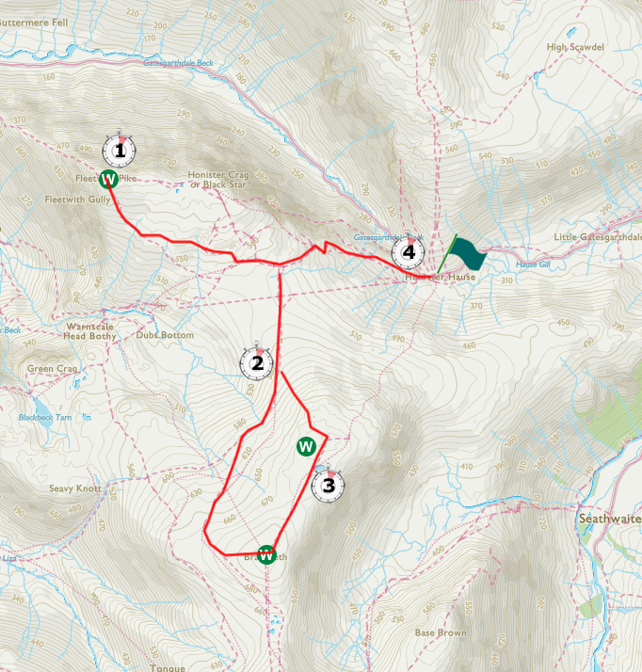Click the green W waypoint beside marker 3
642x672 pixels.
pos(307,446)
